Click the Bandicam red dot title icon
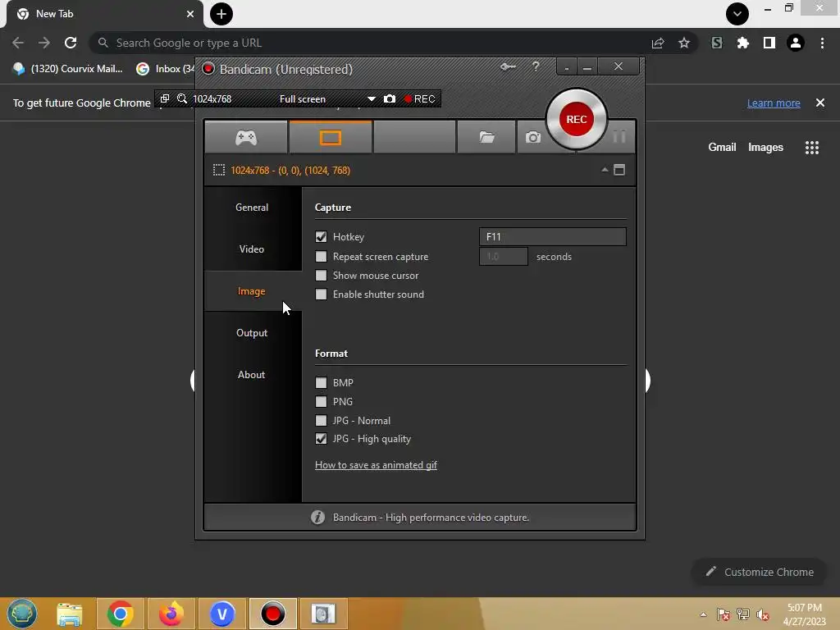The height and width of the screenshot is (630, 840). click(x=208, y=69)
